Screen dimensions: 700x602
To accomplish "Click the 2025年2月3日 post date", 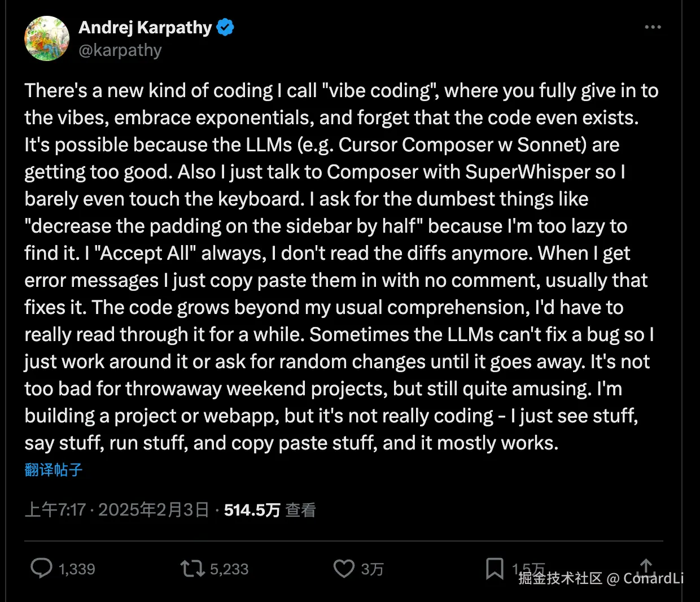I will pyautogui.click(x=154, y=510).
